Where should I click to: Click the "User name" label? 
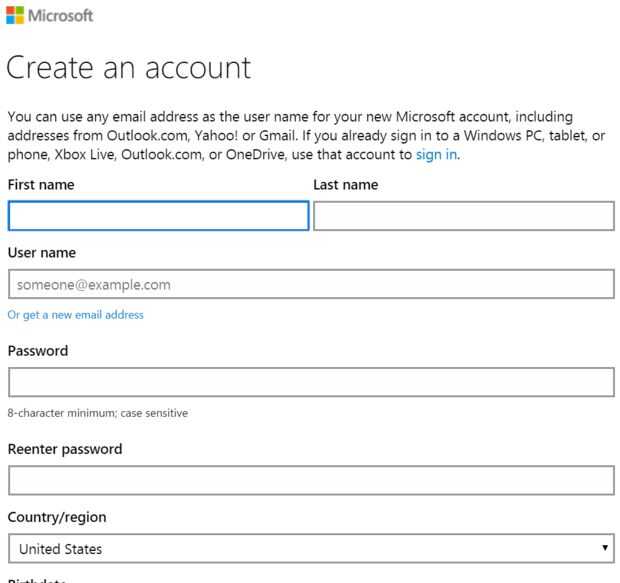tap(42, 253)
